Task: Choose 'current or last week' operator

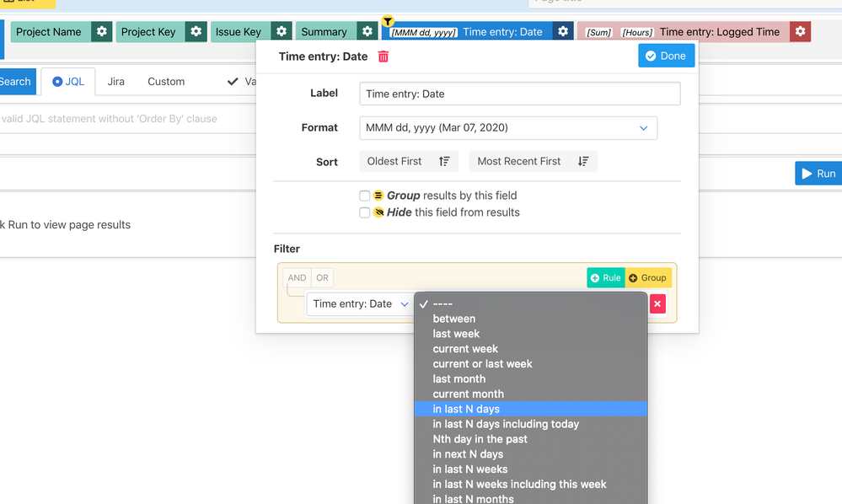Action: 530,364
